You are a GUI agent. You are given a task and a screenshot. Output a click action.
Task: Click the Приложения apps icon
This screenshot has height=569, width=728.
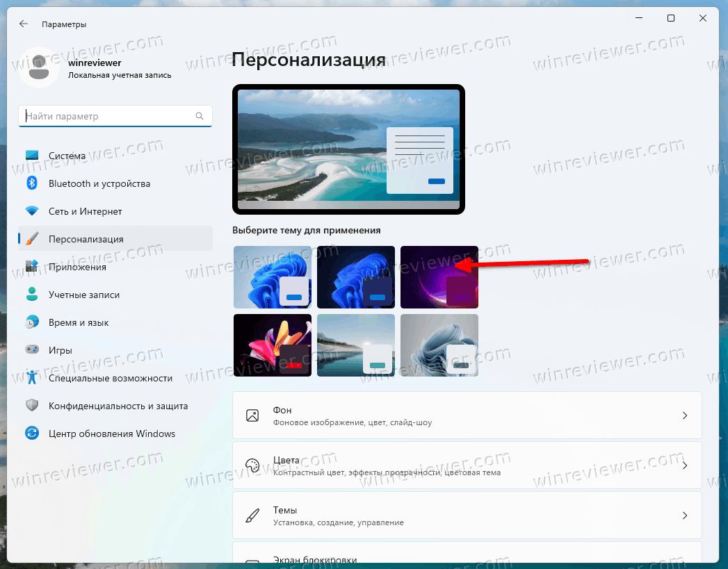32,267
